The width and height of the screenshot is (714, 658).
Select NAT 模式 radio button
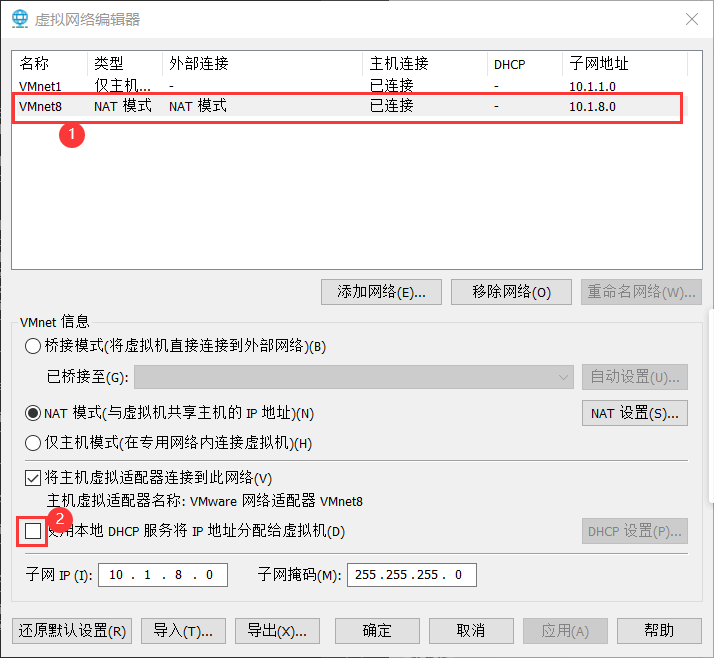click(x=33, y=413)
